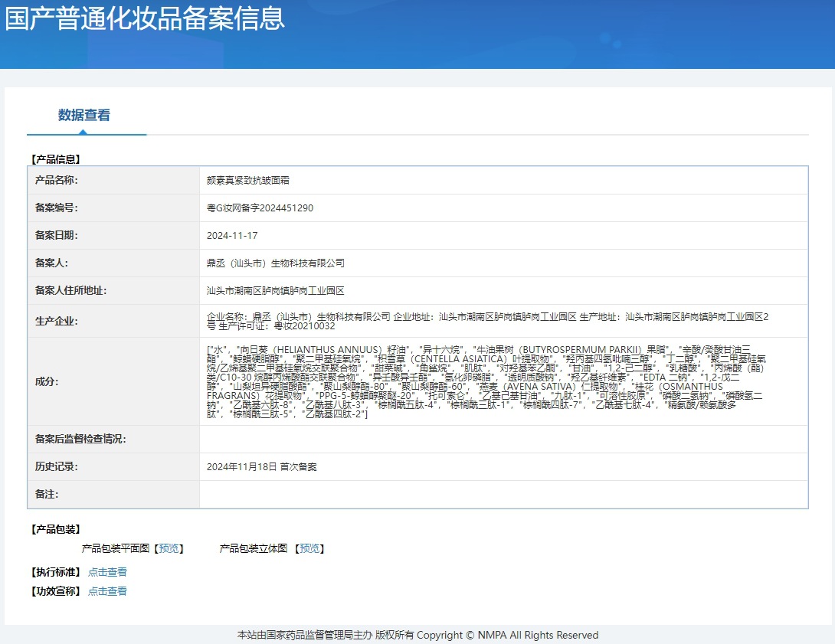Click the 备案人 row label
Viewport: 835px width, 644px height.
click(51, 263)
